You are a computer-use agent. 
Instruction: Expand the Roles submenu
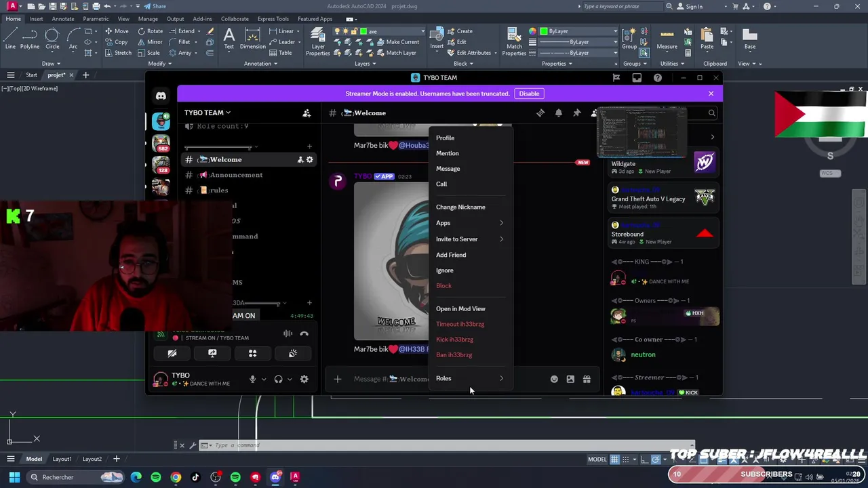(x=469, y=378)
